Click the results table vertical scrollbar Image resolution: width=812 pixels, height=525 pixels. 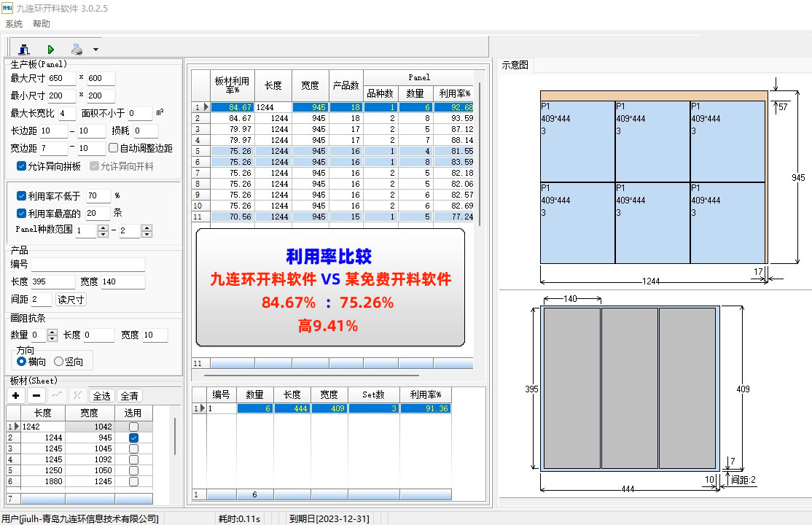pos(480,153)
